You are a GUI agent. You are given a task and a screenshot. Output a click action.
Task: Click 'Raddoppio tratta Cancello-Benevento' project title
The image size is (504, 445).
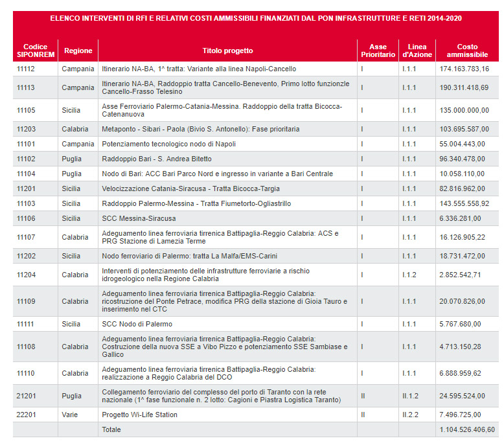pyautogui.click(x=225, y=87)
